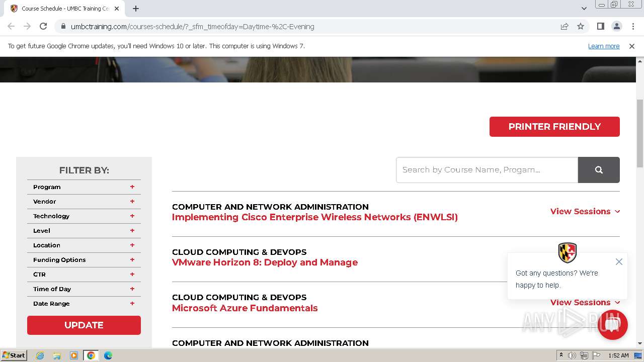
Task: Click the volume speaker tray icon
Action: point(572,355)
